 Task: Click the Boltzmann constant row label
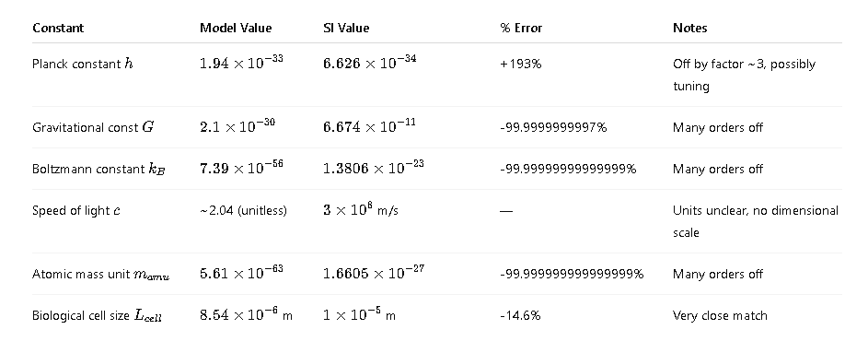98,169
